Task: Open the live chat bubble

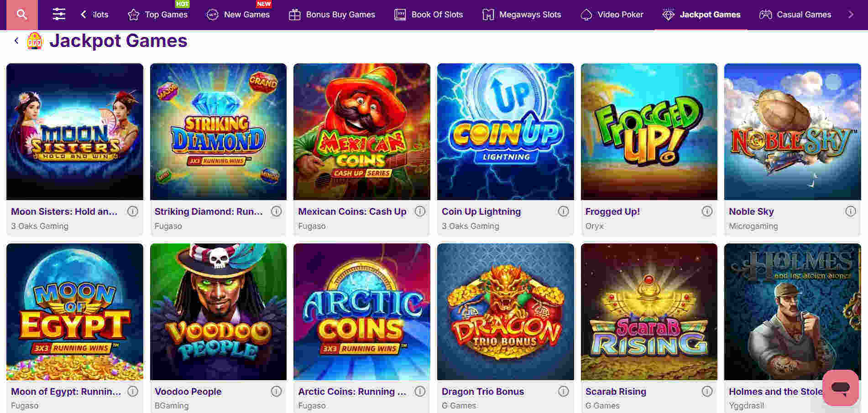Action: 840,388
